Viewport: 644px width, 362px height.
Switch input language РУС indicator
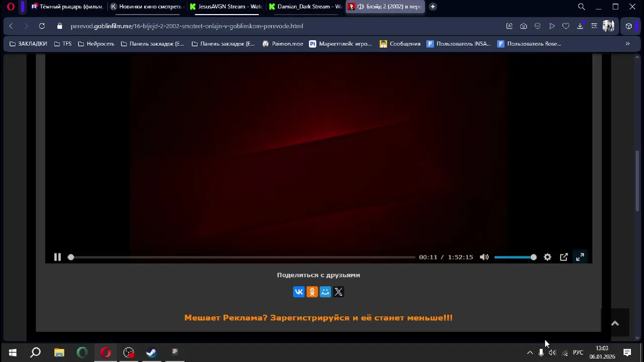[578, 352]
